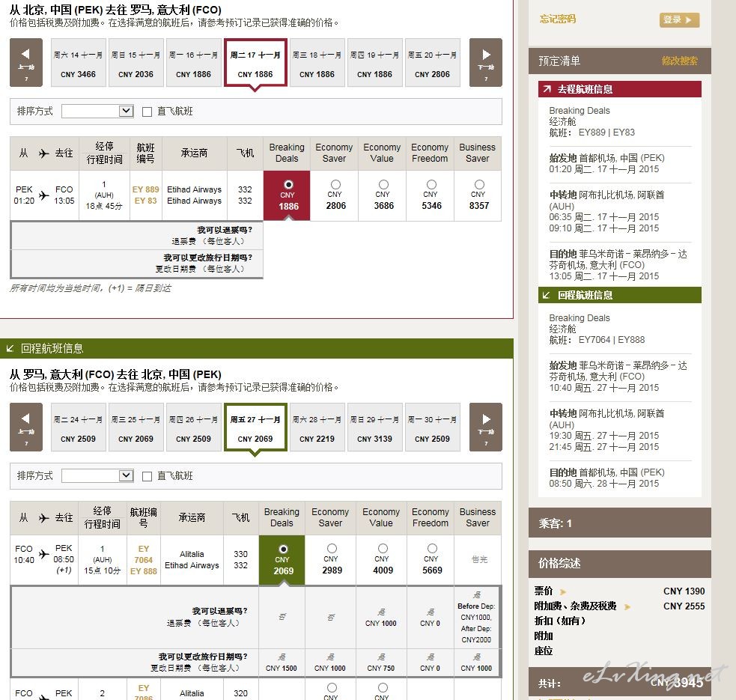This screenshot has width=736, height=700.
Task: Click the outbound 去程航班信息 arrow icon
Action: [547, 89]
